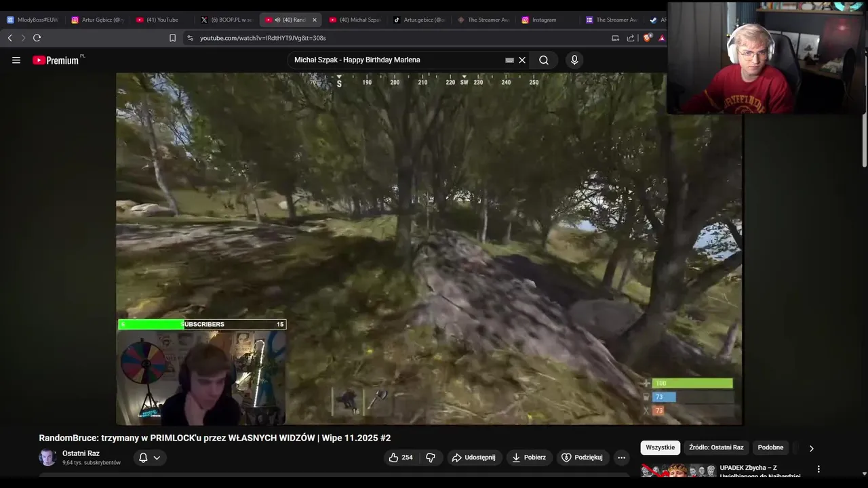The image size is (868, 488).
Task: Share the page via address bar share icon
Action: (631, 38)
